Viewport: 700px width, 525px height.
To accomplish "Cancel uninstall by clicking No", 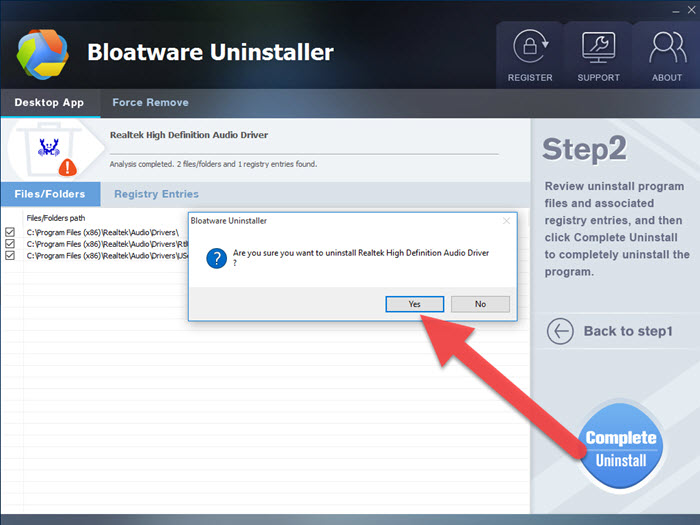I will [x=480, y=304].
